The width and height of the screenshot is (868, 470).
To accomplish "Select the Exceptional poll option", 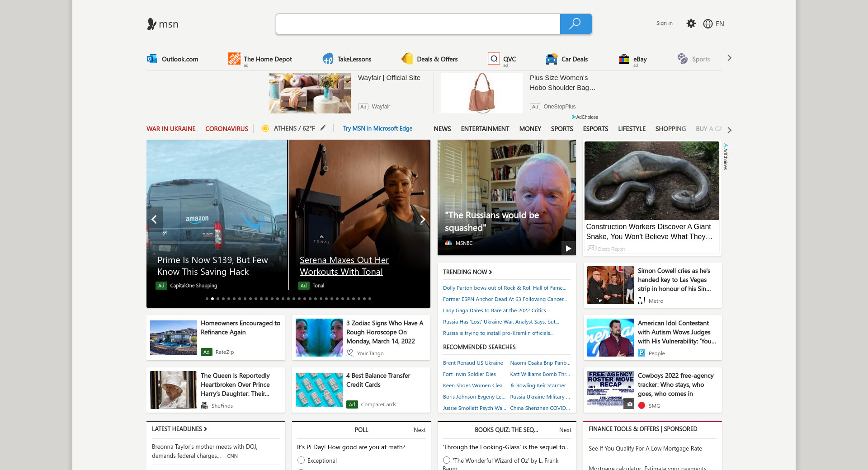I will [301, 460].
